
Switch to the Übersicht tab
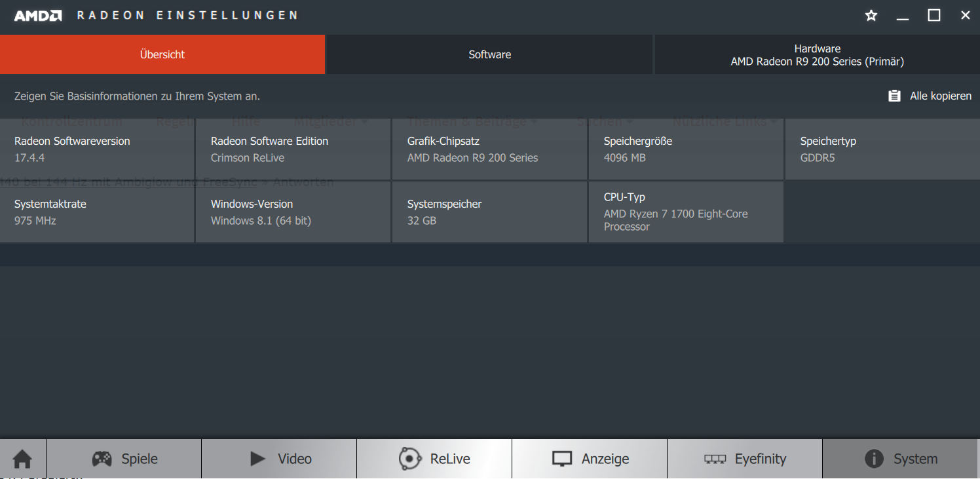pos(162,54)
